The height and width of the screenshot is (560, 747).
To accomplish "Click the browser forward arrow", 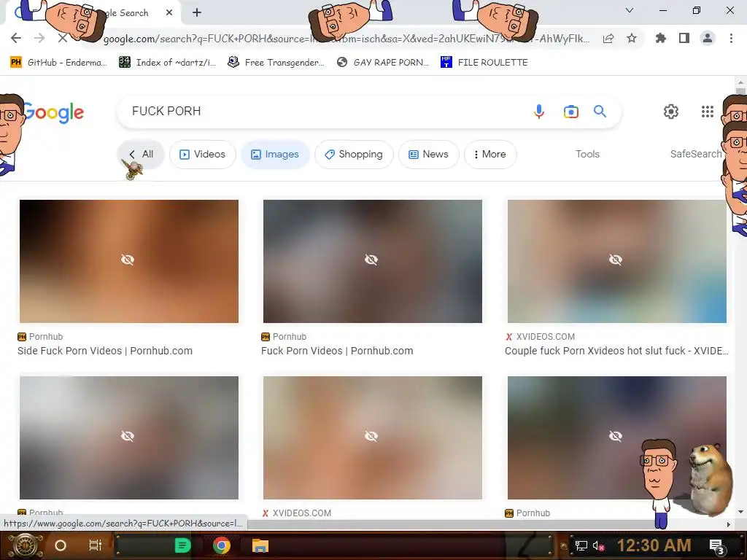I will (39, 38).
